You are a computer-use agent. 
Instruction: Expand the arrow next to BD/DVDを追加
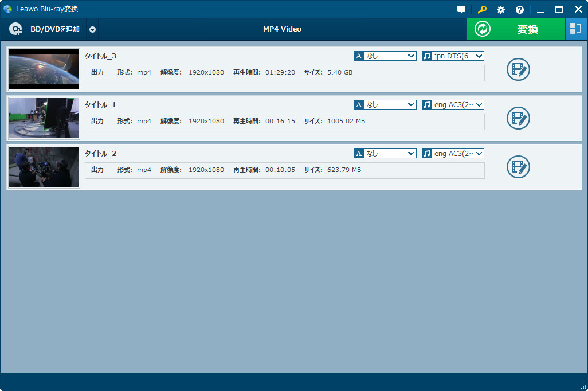pos(92,29)
